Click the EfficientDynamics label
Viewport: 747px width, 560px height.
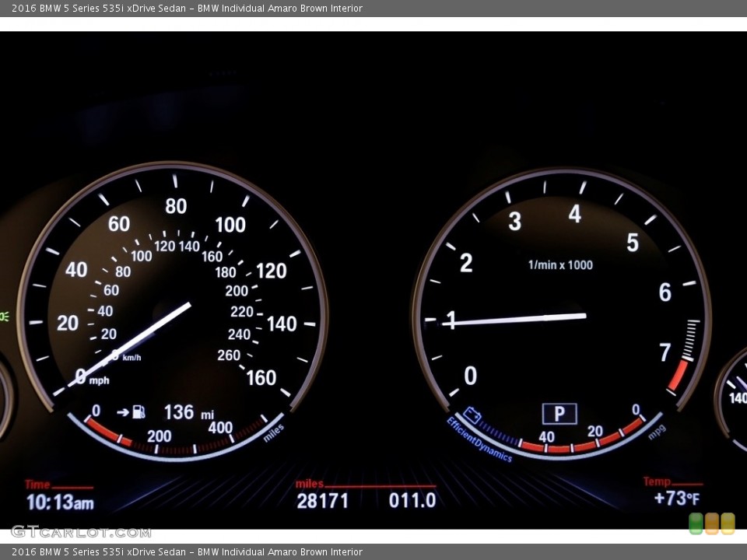pyautogui.click(x=479, y=440)
